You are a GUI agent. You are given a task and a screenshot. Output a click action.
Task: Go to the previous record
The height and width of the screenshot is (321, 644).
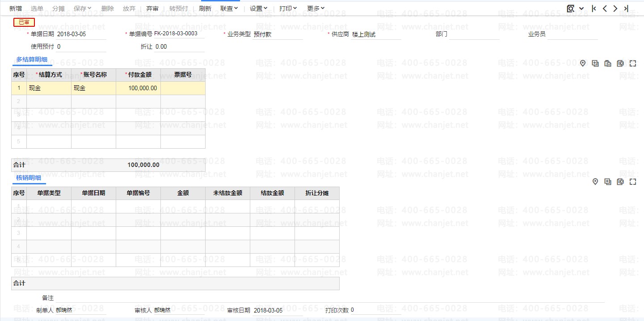pyautogui.click(x=605, y=8)
